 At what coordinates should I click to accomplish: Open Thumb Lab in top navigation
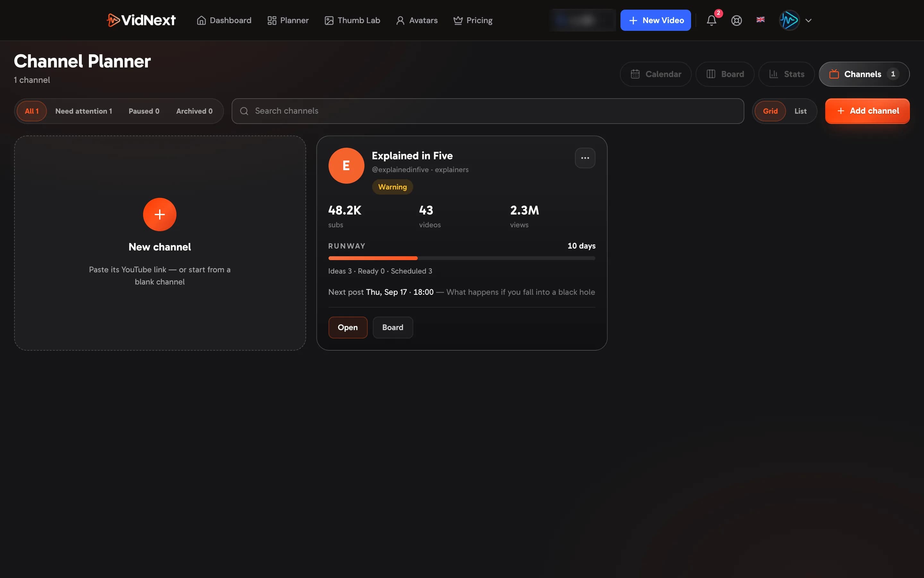(352, 20)
